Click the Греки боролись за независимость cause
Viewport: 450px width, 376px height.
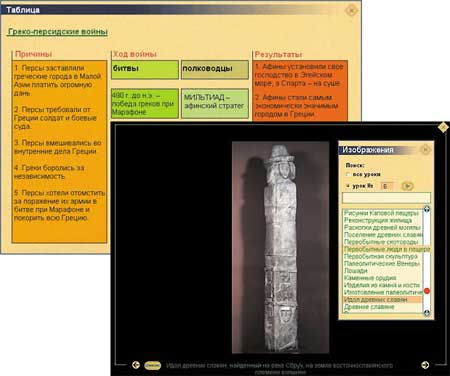[x=49, y=172]
